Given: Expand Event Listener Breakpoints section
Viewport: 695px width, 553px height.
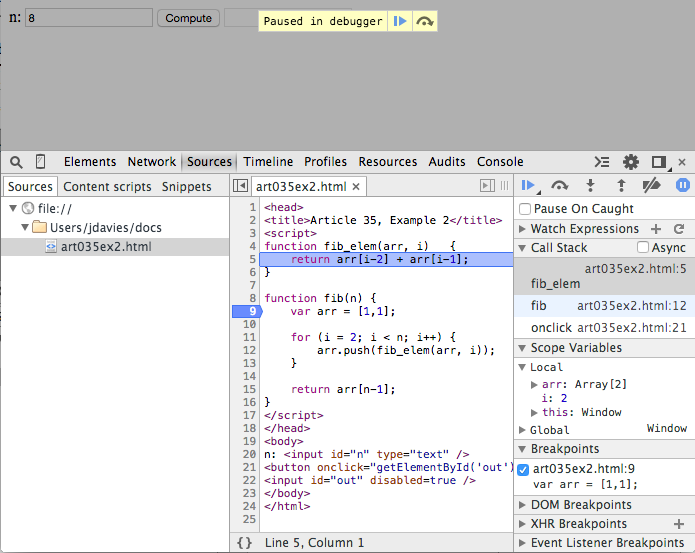Looking at the screenshot, I should tap(522, 543).
